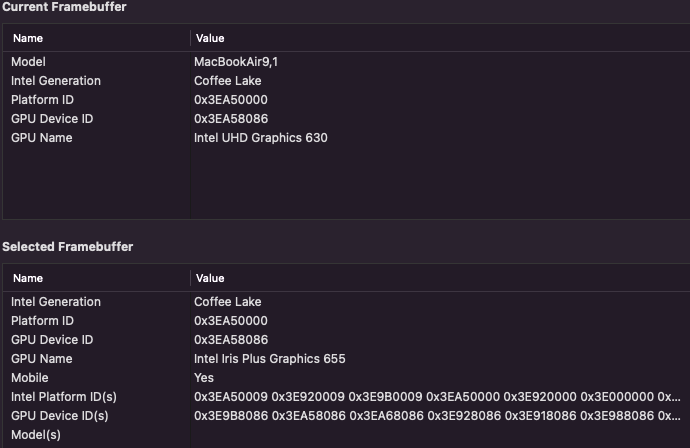Select the Intel Platform ID(s) row
Image resolution: width=690 pixels, height=448 pixels.
[347, 397]
